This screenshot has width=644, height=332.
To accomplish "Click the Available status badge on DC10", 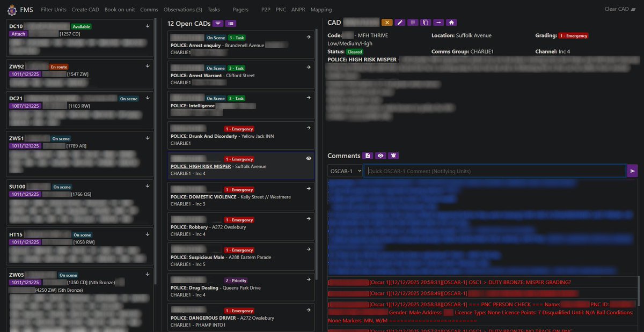I will pyautogui.click(x=81, y=26).
